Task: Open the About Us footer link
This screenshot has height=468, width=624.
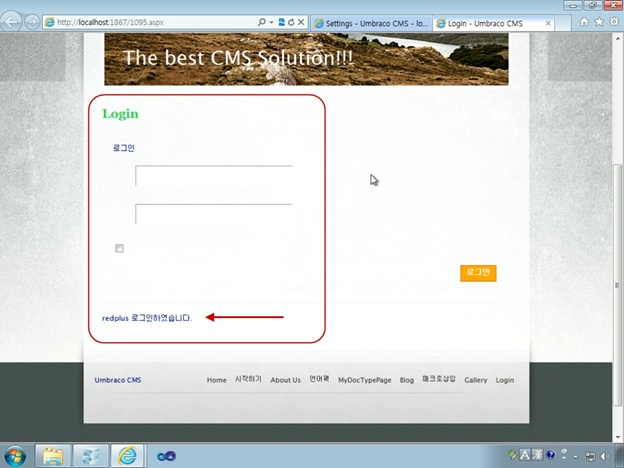Action: click(285, 380)
